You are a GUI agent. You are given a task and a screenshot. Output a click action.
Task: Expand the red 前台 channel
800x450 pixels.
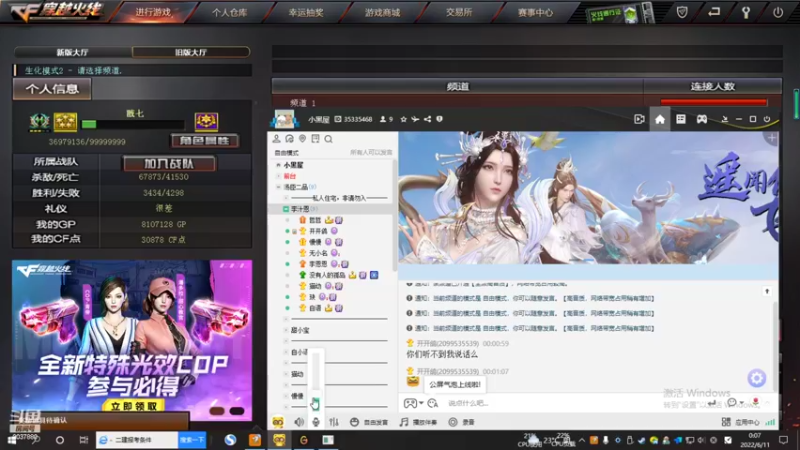(278, 176)
